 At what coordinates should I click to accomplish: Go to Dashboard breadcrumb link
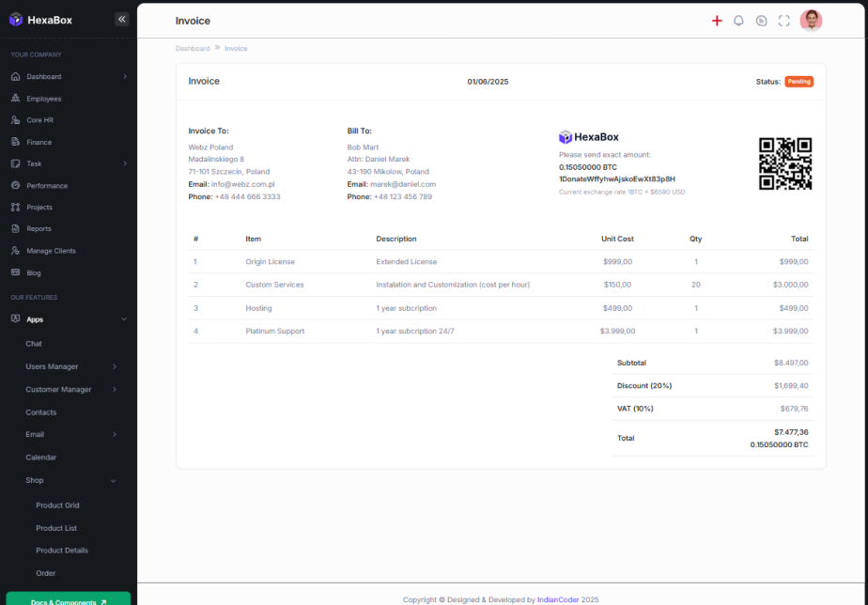[x=193, y=48]
